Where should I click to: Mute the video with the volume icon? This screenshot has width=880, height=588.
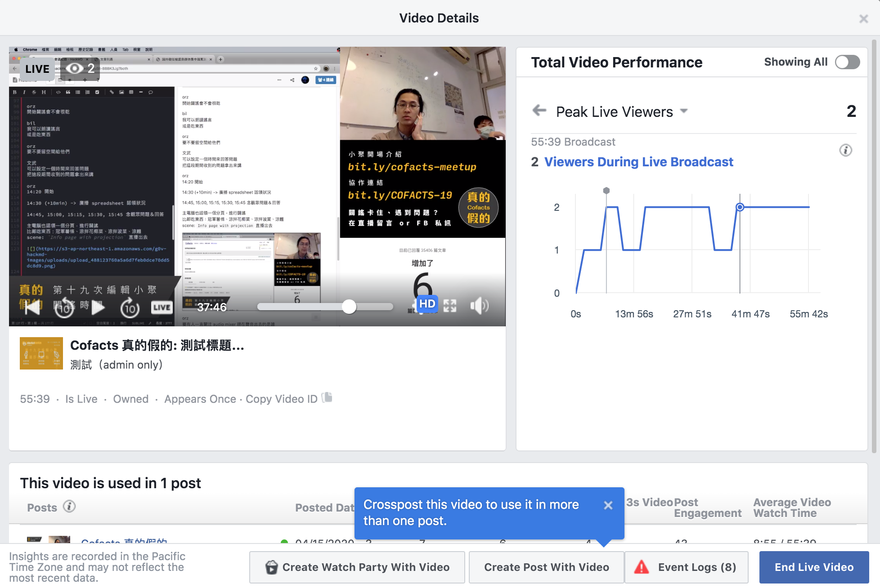[479, 306]
